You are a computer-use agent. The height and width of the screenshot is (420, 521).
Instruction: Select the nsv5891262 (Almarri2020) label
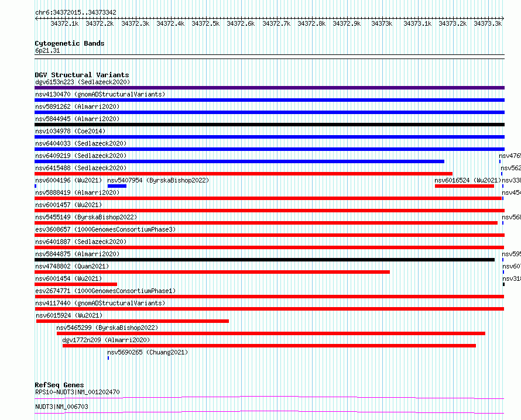pos(77,106)
